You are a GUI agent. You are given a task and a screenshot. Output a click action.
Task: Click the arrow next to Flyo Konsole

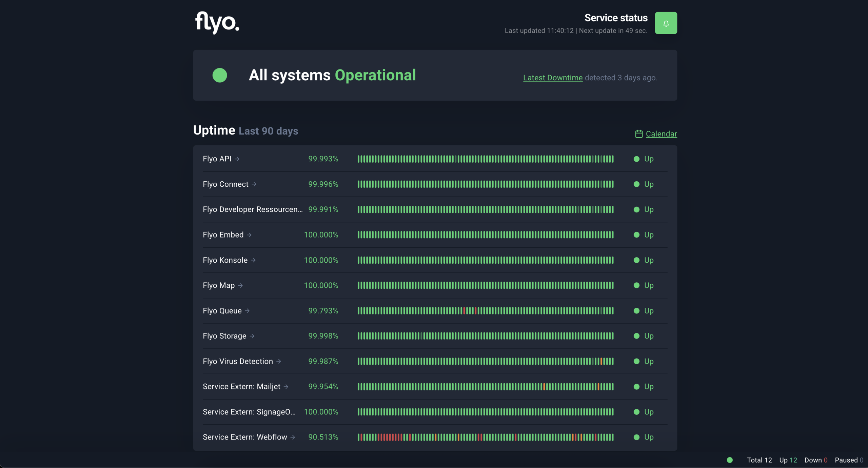coord(253,260)
